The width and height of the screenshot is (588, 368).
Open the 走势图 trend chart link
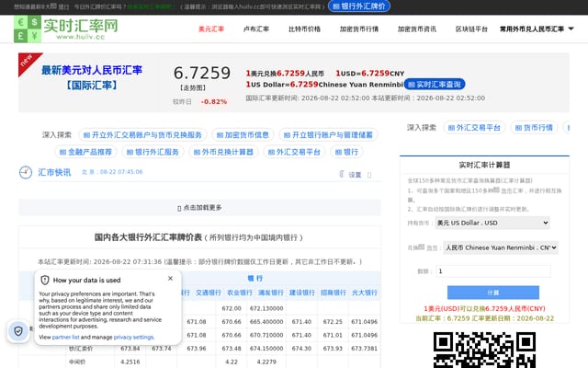point(193,87)
